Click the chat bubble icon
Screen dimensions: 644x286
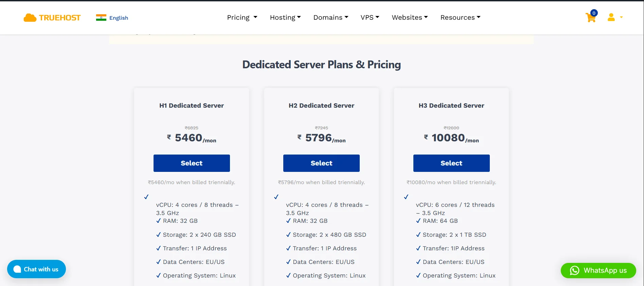click(17, 269)
